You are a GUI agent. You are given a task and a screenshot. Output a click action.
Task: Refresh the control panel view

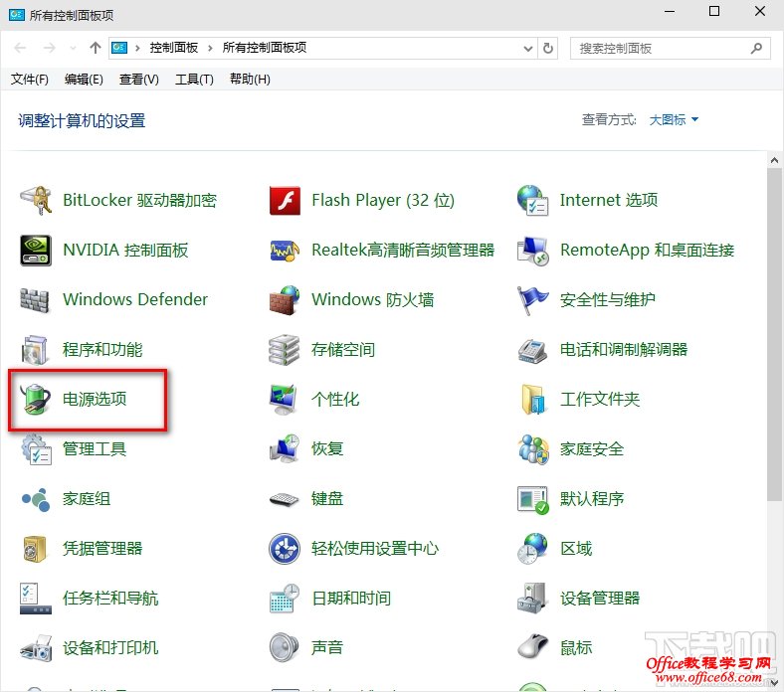pos(548,49)
